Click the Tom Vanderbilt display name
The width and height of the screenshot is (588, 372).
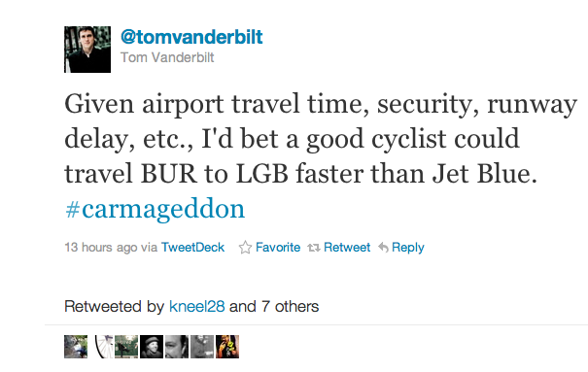pyautogui.click(x=167, y=57)
